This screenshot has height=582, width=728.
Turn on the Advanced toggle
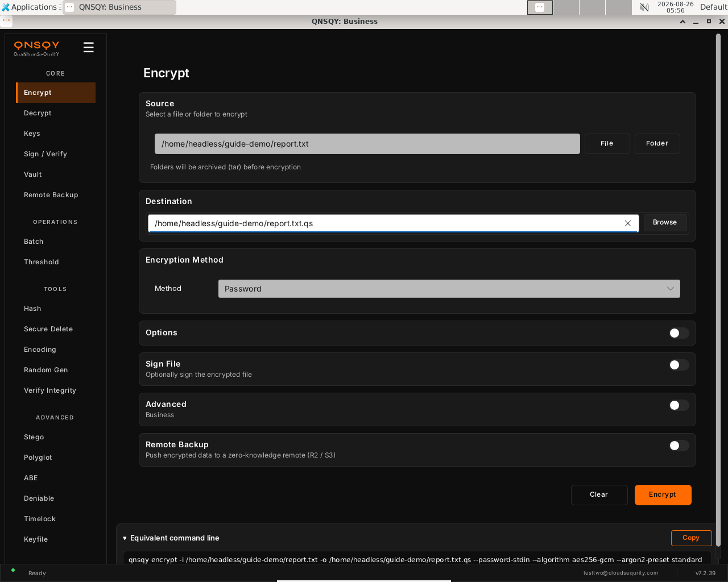click(679, 405)
